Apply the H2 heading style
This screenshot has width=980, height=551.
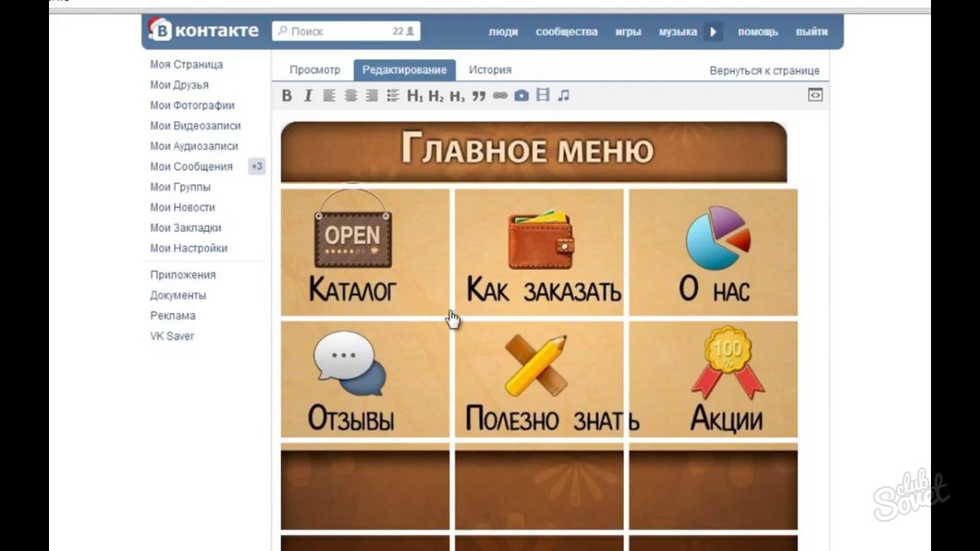pyautogui.click(x=436, y=96)
